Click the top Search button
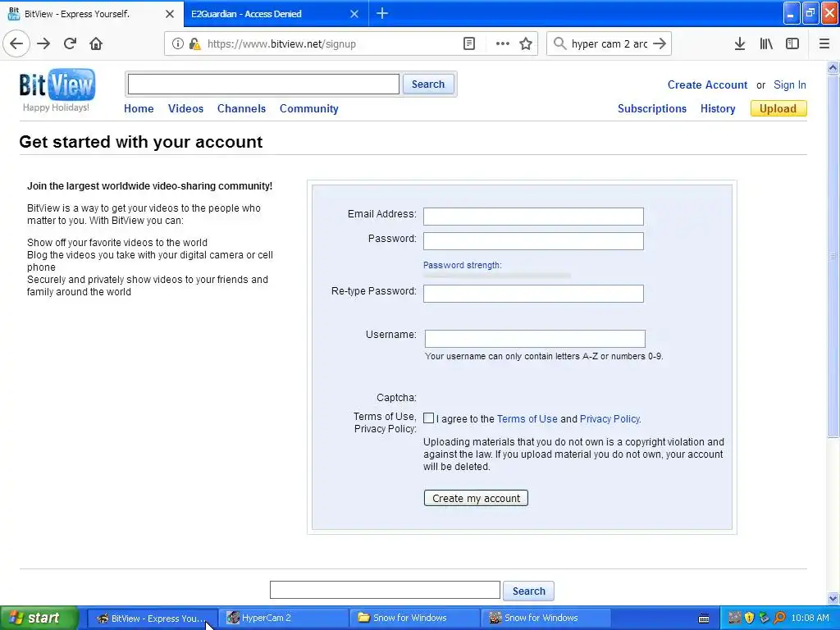 428,84
